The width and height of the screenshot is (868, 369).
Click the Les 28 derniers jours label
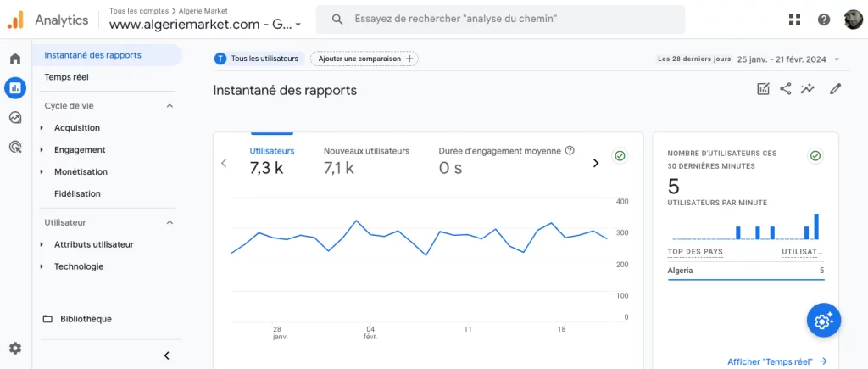click(694, 59)
